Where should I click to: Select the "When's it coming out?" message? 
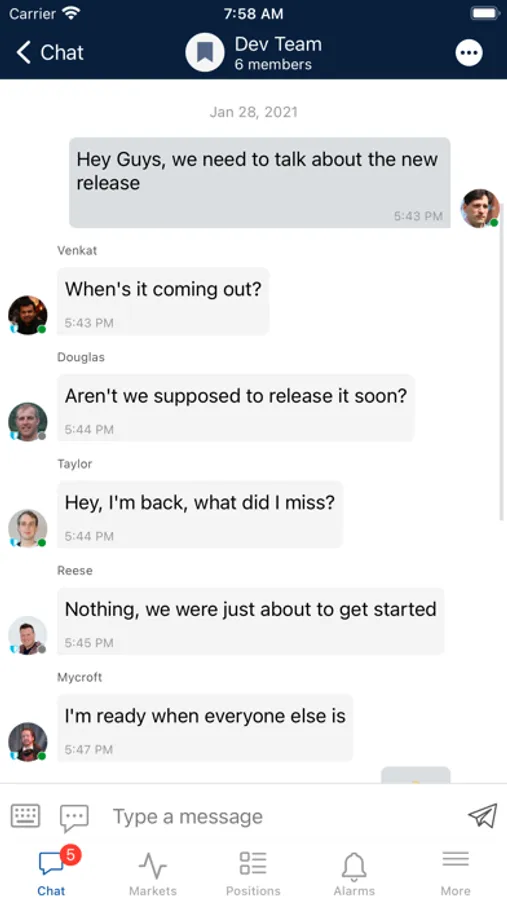tap(163, 301)
